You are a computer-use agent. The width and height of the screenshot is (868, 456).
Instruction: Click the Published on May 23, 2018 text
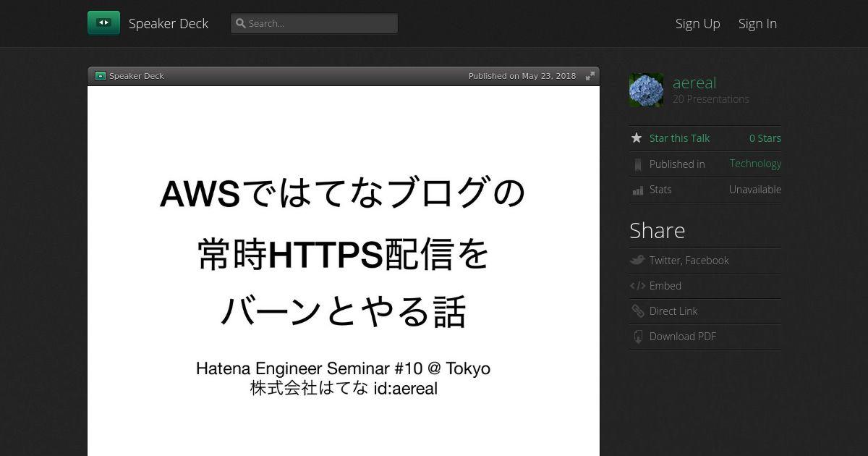click(522, 76)
